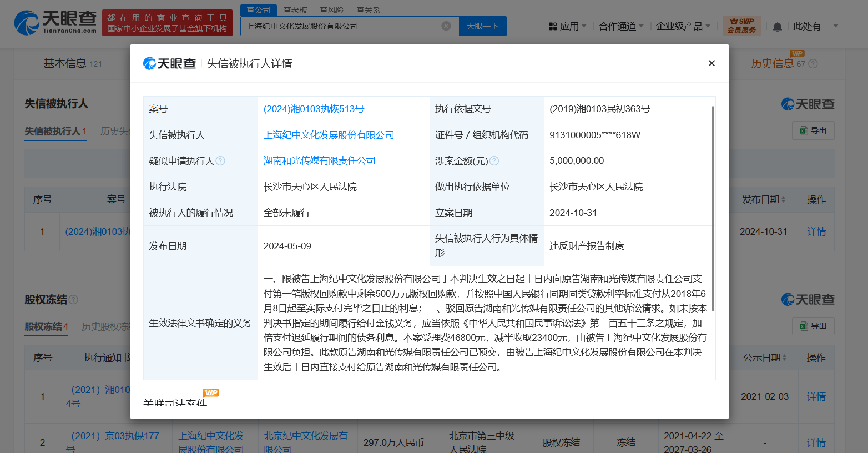Switch to the 查风险 search tab
The height and width of the screenshot is (453, 868).
[x=332, y=10]
